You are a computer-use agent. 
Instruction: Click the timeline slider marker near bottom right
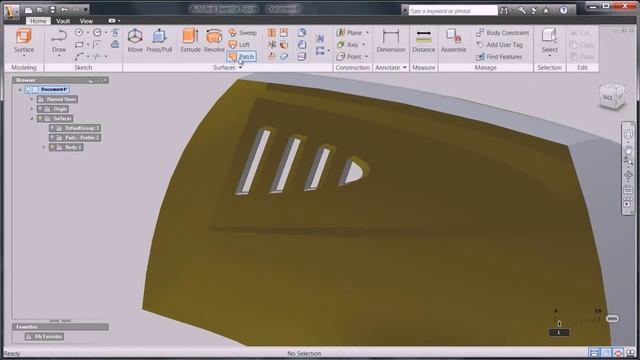point(559,324)
